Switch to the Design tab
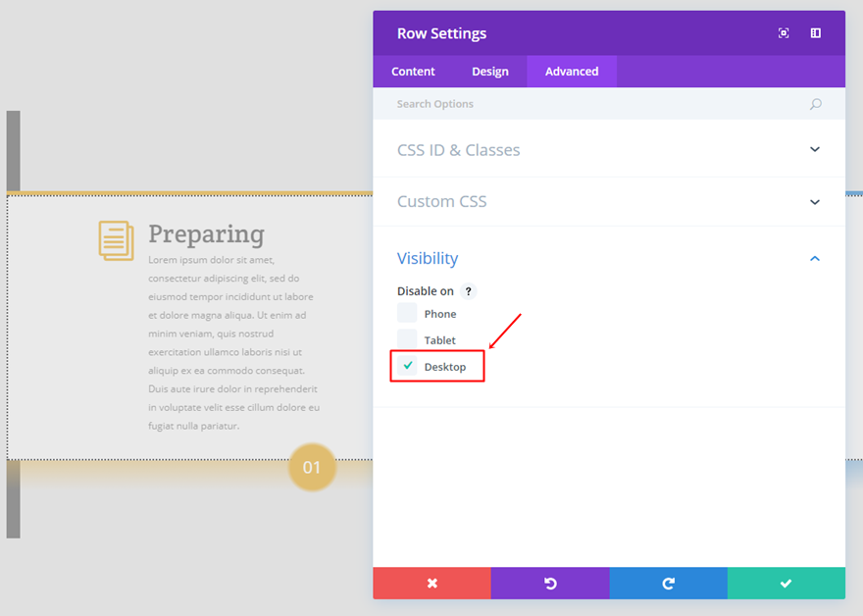This screenshot has height=616, width=863. 489,71
